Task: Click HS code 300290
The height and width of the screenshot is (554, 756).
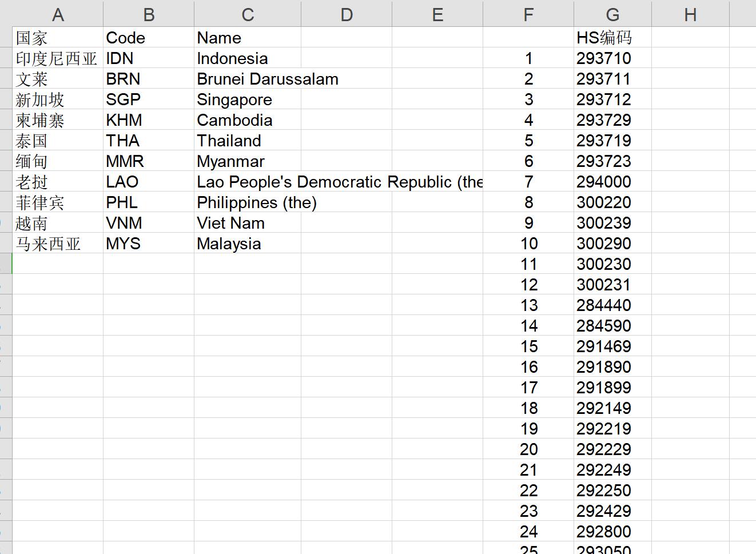Action: 612,243
